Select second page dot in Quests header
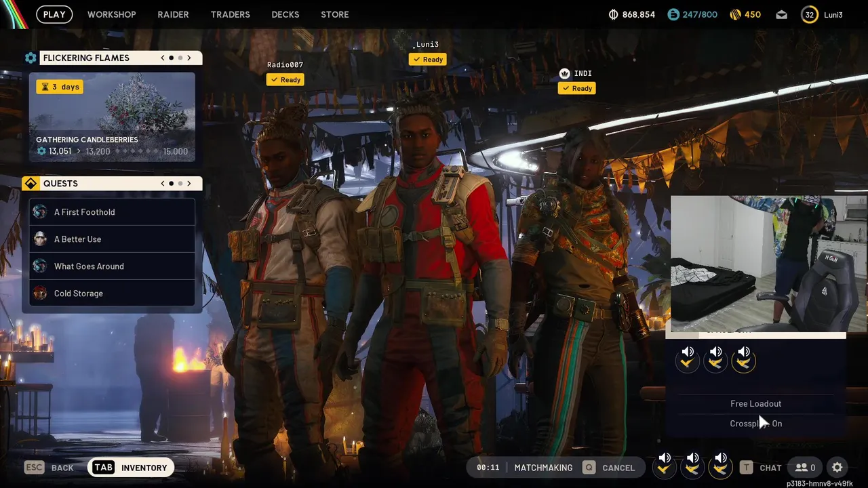Viewport: 868px width, 488px height. 180,183
